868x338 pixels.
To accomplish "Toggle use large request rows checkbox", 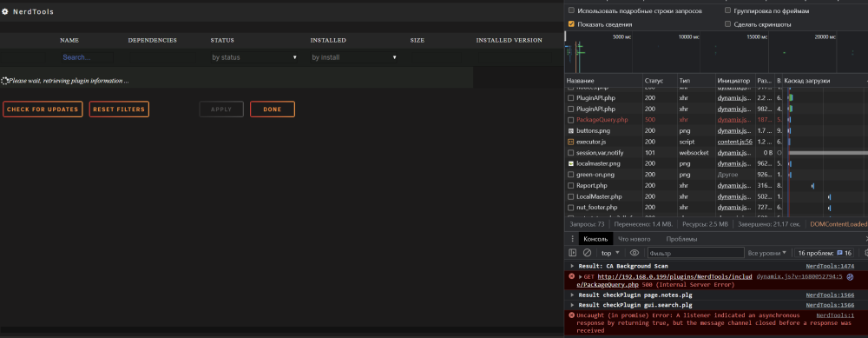I will [x=571, y=10].
